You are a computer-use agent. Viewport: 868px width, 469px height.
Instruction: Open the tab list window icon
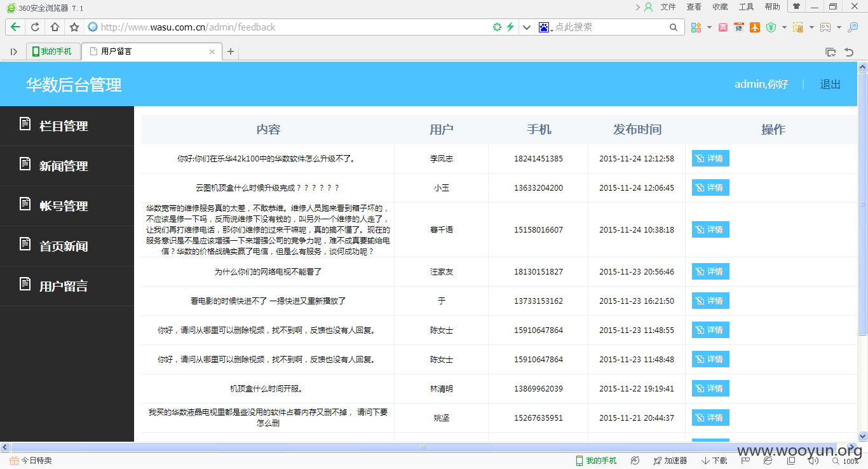coord(830,52)
